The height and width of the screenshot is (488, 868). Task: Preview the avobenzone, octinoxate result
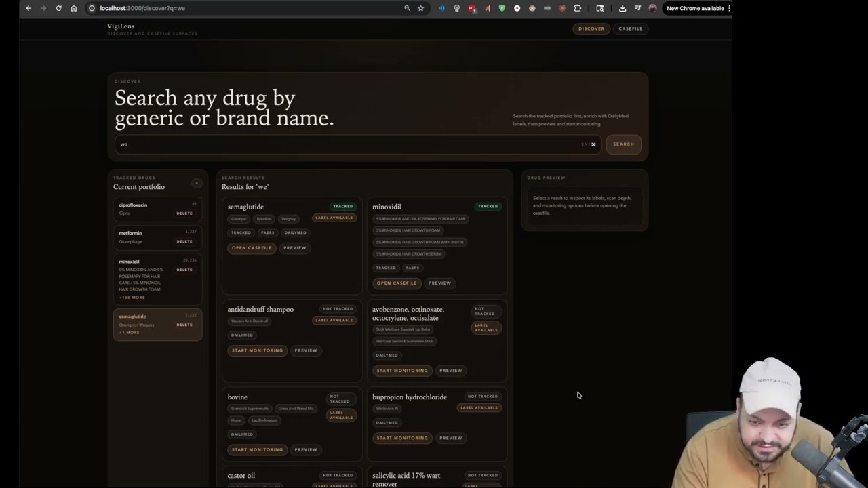tap(451, 371)
